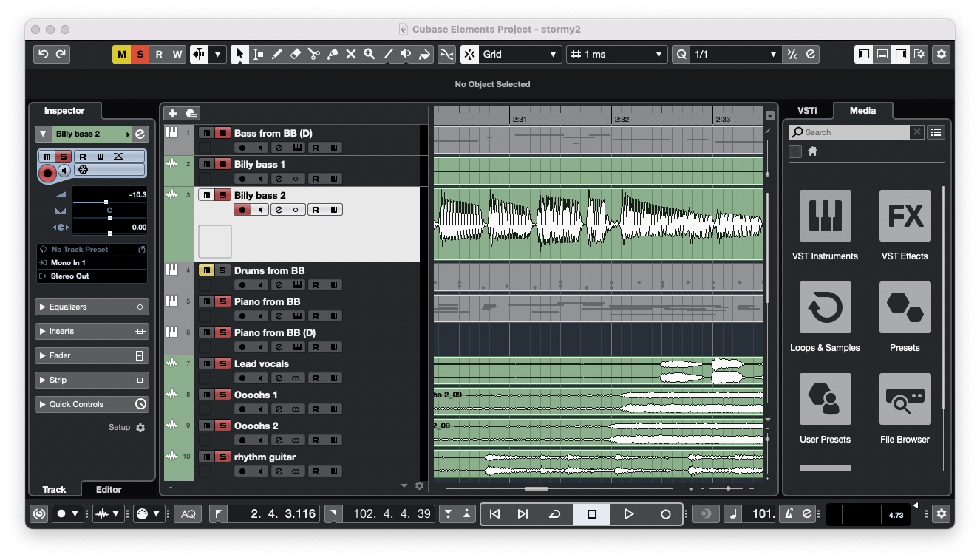Select the Erase tool

click(x=295, y=55)
